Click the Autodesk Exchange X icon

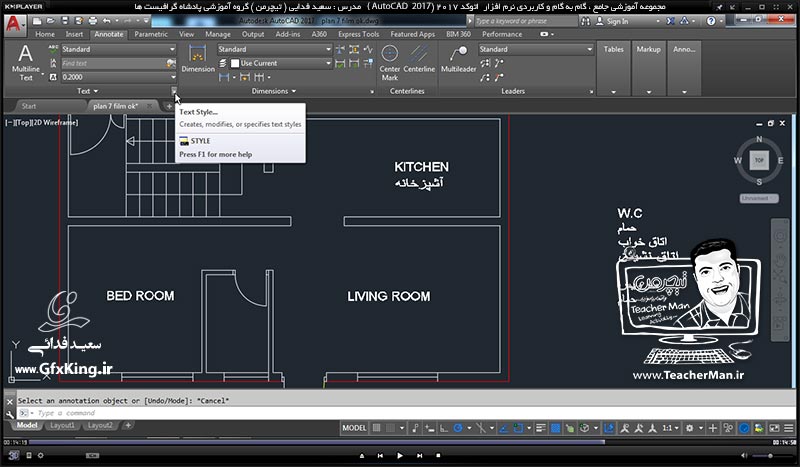click(x=670, y=21)
